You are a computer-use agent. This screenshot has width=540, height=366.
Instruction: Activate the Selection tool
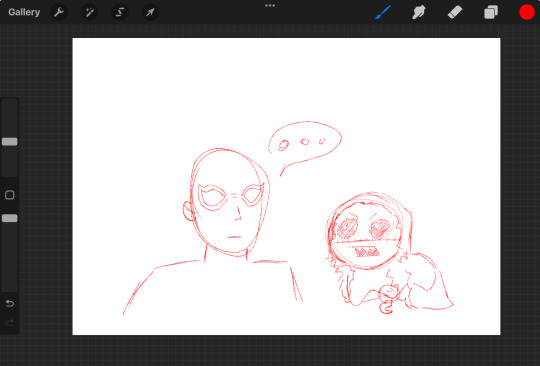pos(120,12)
